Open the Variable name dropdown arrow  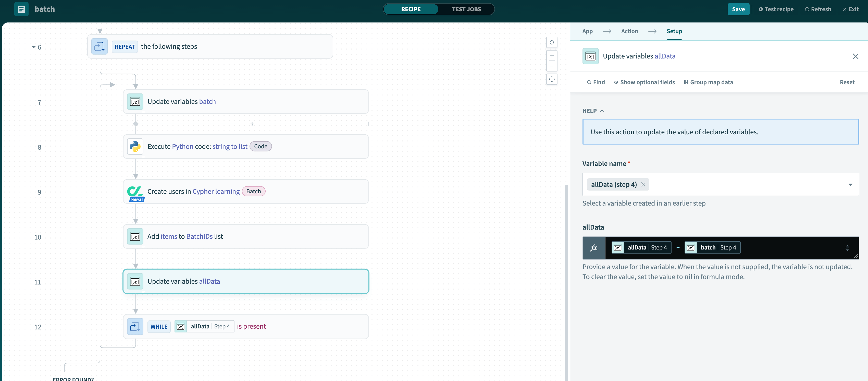click(850, 184)
